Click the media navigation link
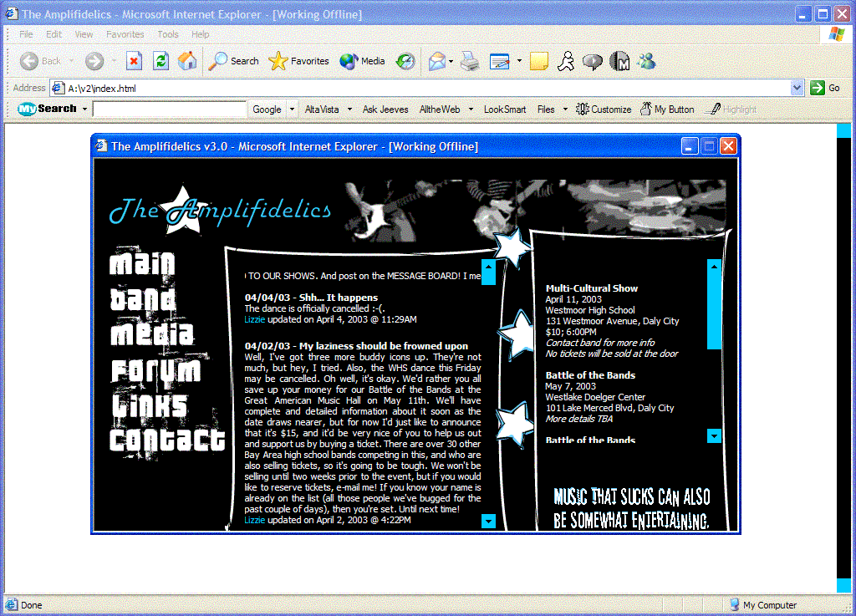This screenshot has width=856, height=616. click(x=152, y=334)
